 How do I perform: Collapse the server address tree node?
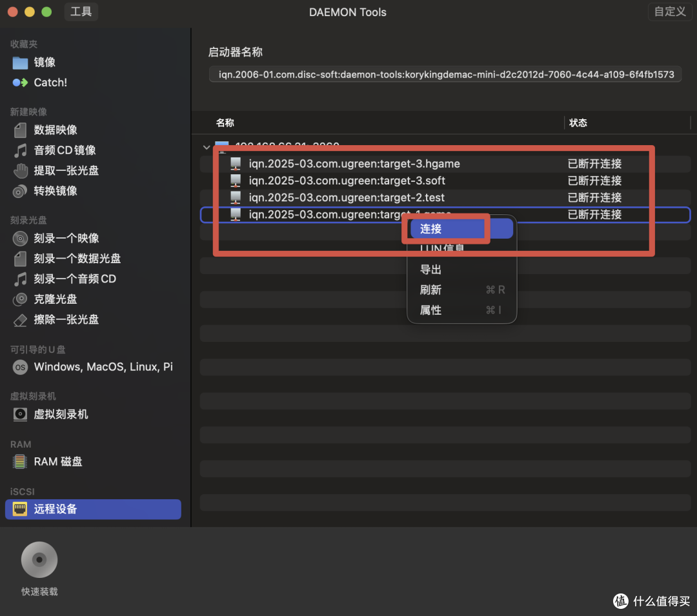207,147
